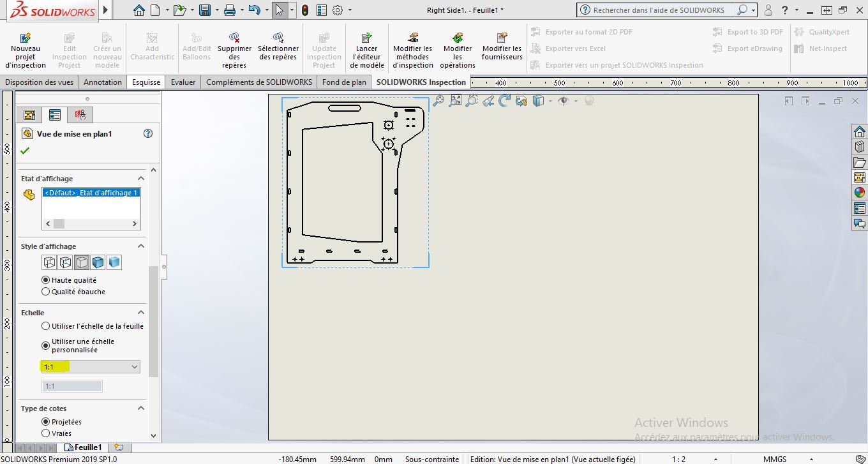868x464 pixels.
Task: Switch to the Fond de plan tab
Action: pyautogui.click(x=345, y=82)
